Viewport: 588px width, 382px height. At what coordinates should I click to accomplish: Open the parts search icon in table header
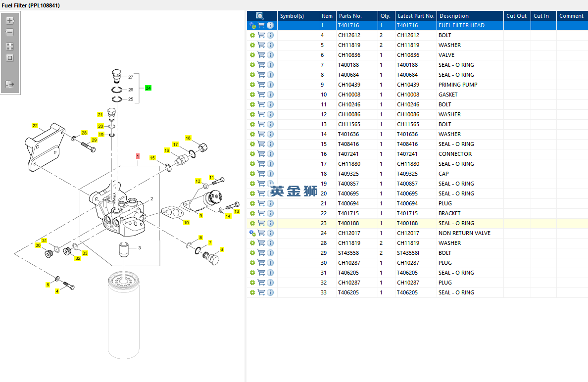pyautogui.click(x=260, y=16)
